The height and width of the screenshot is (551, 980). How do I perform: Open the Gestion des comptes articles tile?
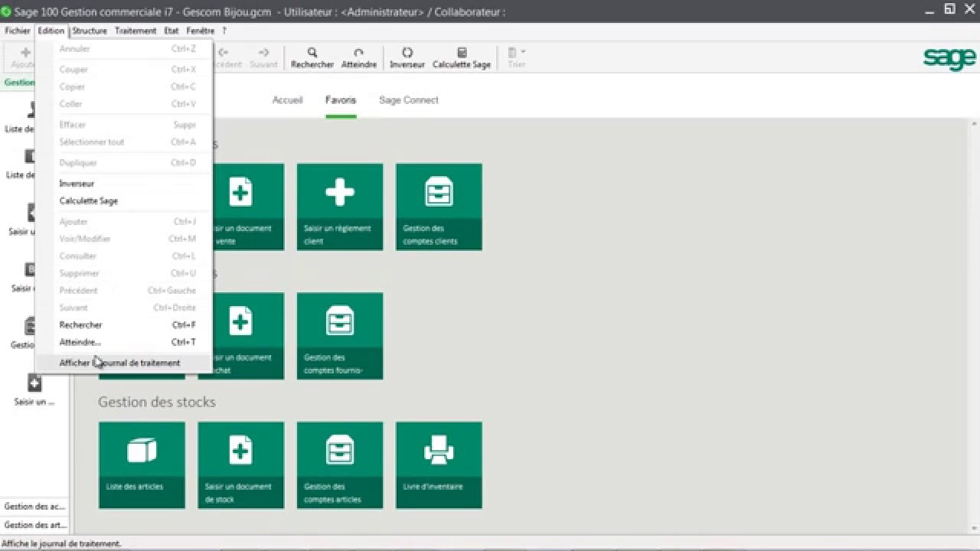click(340, 465)
